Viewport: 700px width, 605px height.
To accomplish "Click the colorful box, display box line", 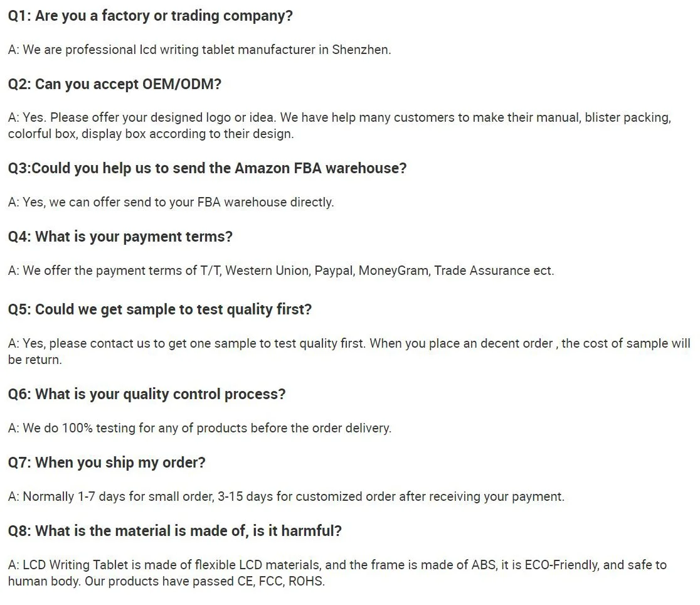I will click(x=151, y=134).
